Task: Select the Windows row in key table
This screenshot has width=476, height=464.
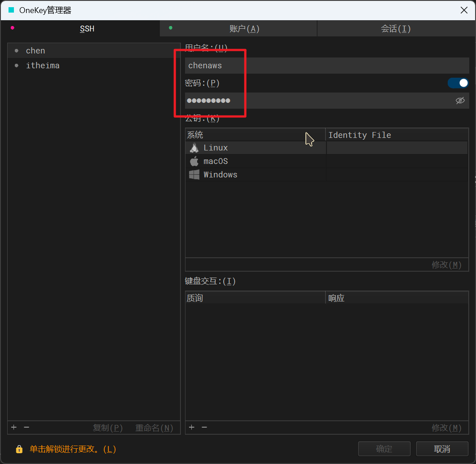Action: [x=326, y=175]
